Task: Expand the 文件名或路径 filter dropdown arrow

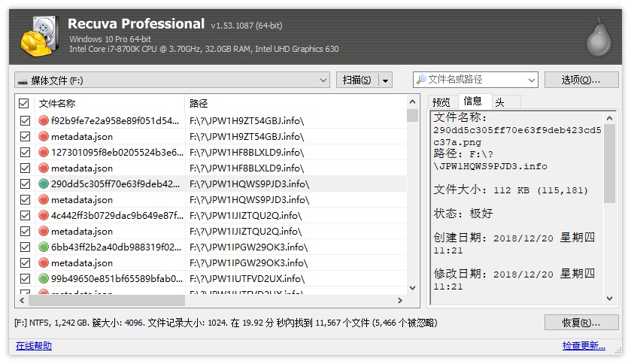Action: (531, 80)
